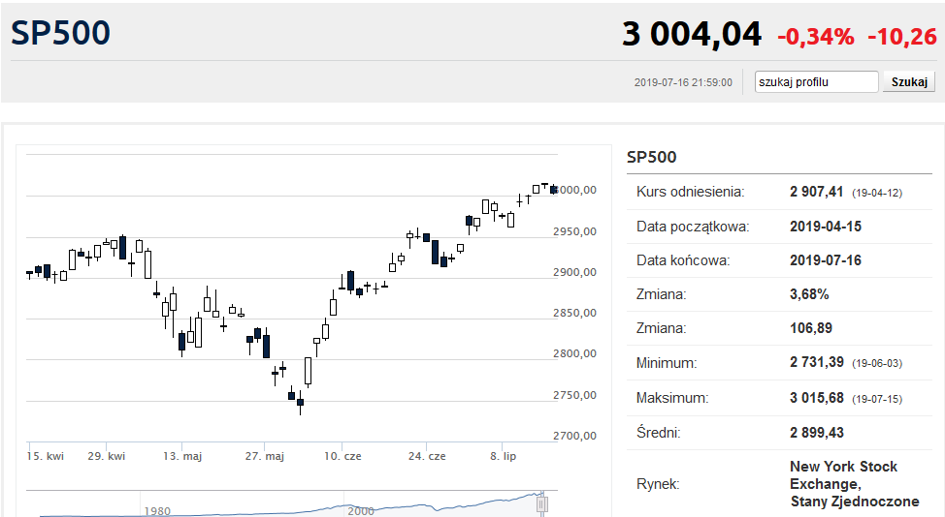
Task: Click the 2000 label on the navigator
Action: pyautogui.click(x=360, y=511)
